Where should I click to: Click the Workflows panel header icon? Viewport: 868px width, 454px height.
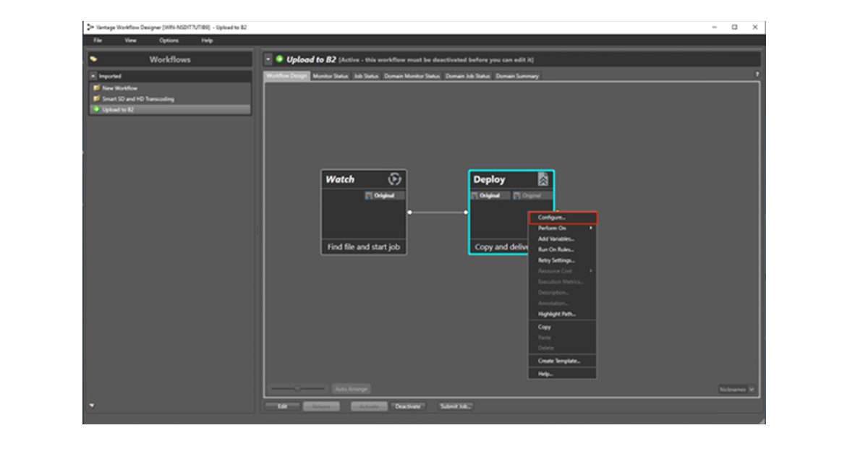pyautogui.click(x=94, y=59)
